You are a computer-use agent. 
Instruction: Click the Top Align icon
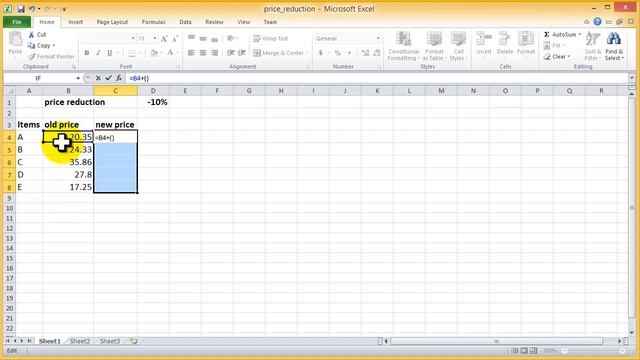point(191,38)
